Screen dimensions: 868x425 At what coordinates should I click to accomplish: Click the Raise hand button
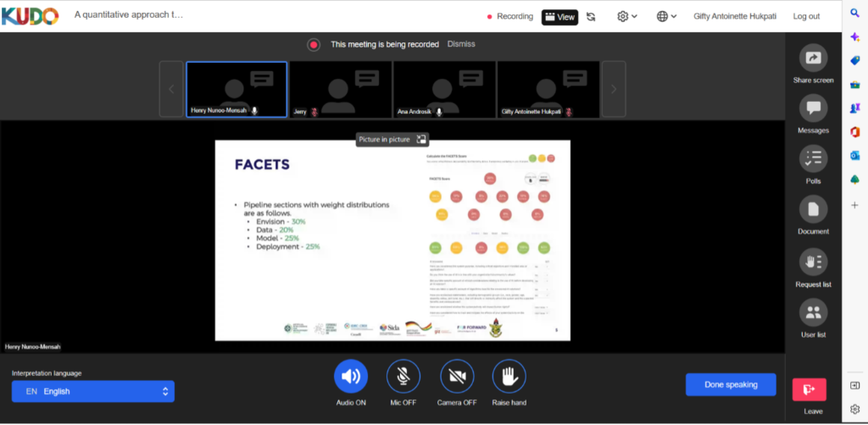(509, 377)
